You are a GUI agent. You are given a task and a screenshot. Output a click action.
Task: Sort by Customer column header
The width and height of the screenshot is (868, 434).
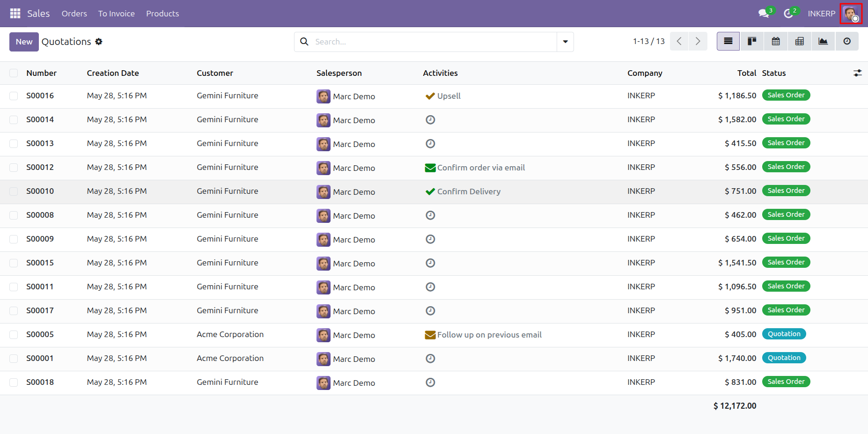(x=215, y=73)
